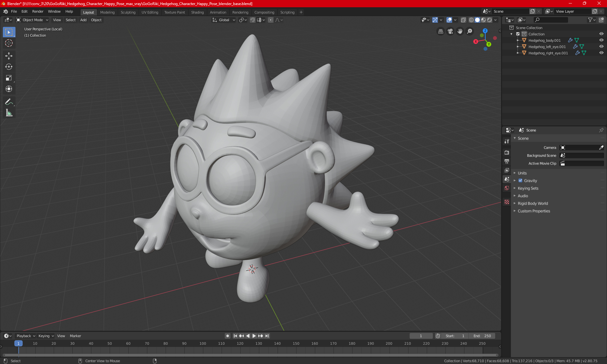Toggle Collection visibility eye
This screenshot has width=607, height=364.
601,34
